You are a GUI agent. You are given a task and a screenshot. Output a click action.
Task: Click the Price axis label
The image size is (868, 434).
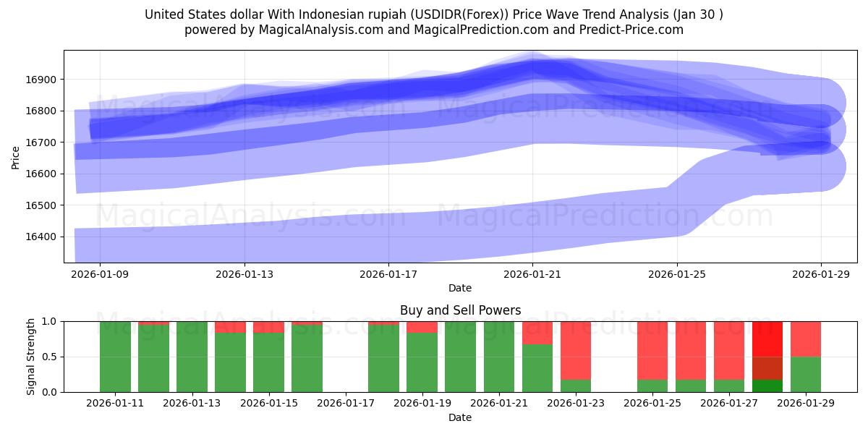(17, 154)
